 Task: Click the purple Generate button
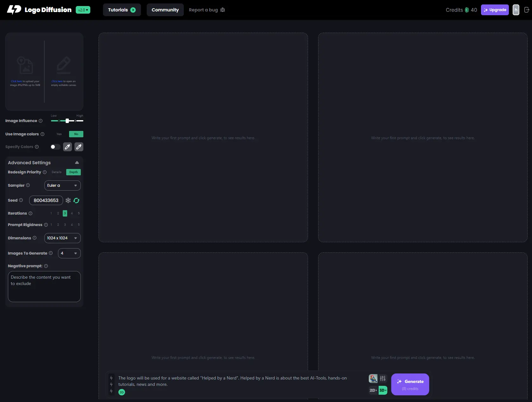pyautogui.click(x=410, y=384)
